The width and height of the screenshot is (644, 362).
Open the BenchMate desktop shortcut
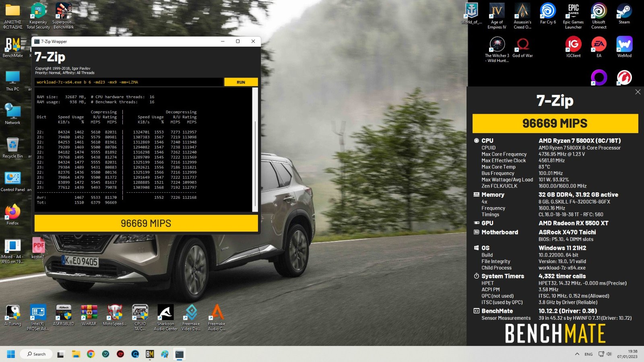pos(13,47)
